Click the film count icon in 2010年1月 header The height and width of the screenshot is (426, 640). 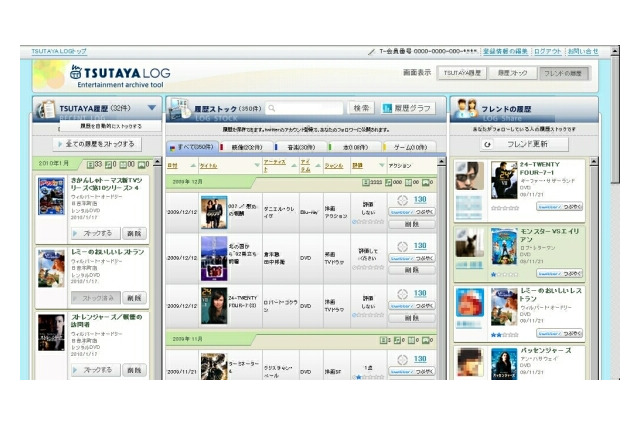[91, 165]
